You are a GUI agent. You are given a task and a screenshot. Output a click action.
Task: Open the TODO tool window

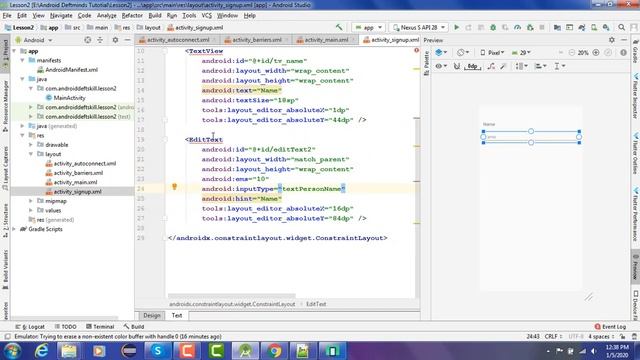65,327
